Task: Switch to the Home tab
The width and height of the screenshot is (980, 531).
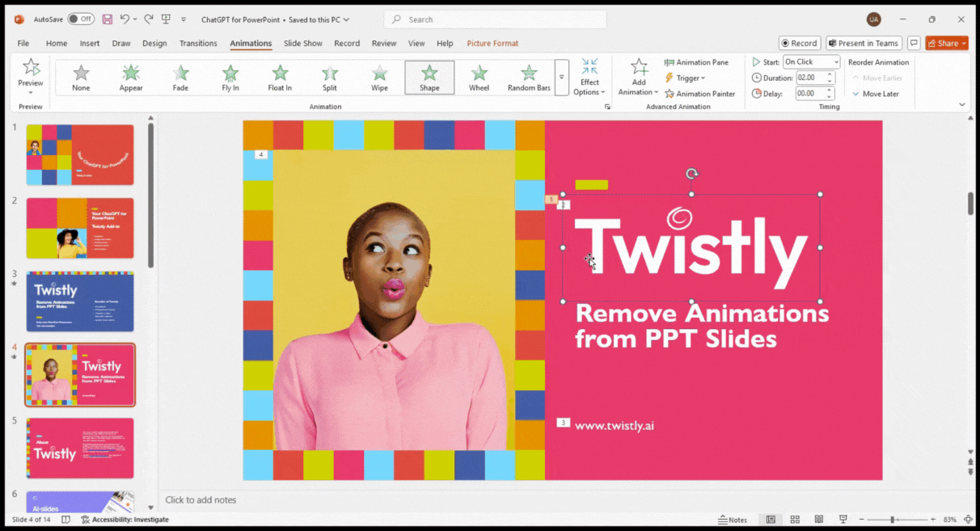Action: coord(57,44)
